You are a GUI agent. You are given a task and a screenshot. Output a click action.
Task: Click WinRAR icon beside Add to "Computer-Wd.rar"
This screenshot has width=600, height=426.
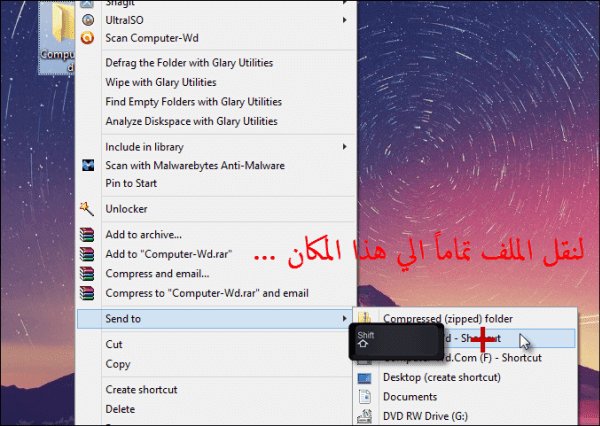point(87,254)
